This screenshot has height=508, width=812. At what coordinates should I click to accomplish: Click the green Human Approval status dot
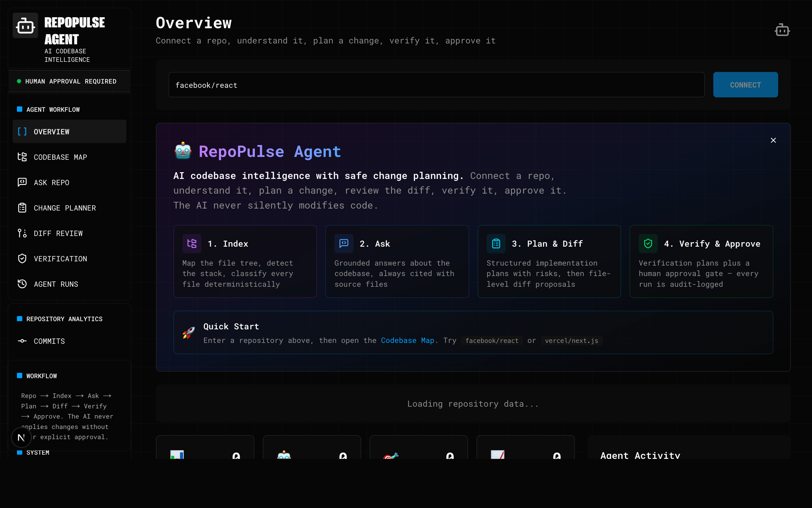click(19, 81)
